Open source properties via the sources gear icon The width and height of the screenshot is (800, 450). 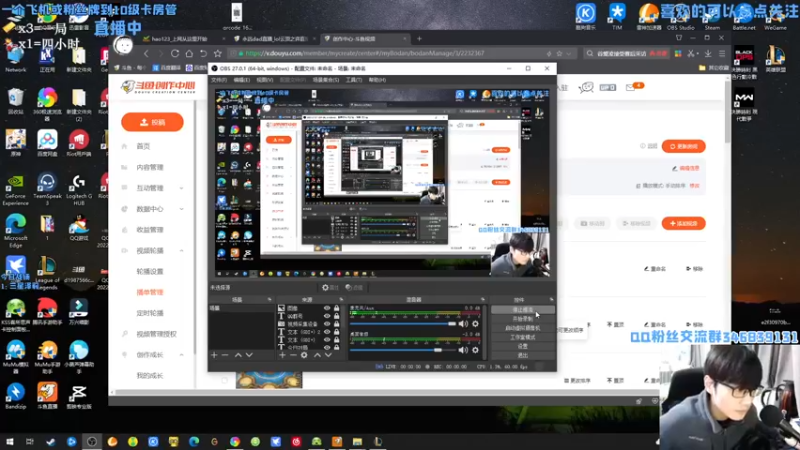(304, 355)
